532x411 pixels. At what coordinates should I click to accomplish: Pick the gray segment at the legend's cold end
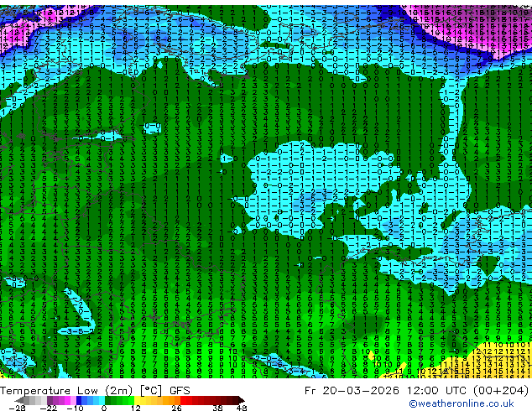pyautogui.click(x=26, y=400)
